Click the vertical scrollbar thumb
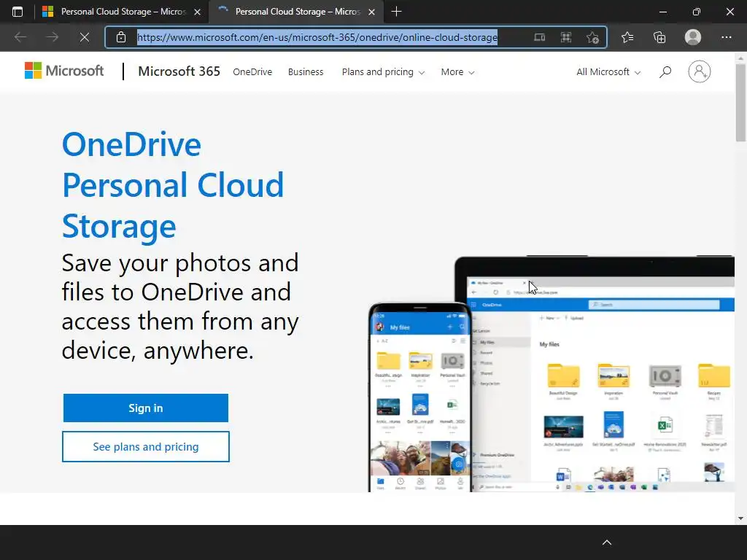This screenshot has width=747, height=560. point(740,102)
